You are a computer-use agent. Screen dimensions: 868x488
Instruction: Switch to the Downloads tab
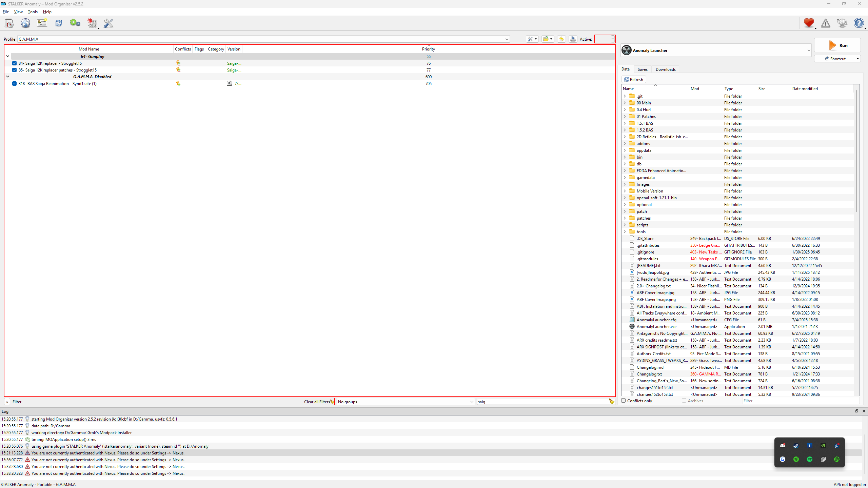[x=665, y=69]
